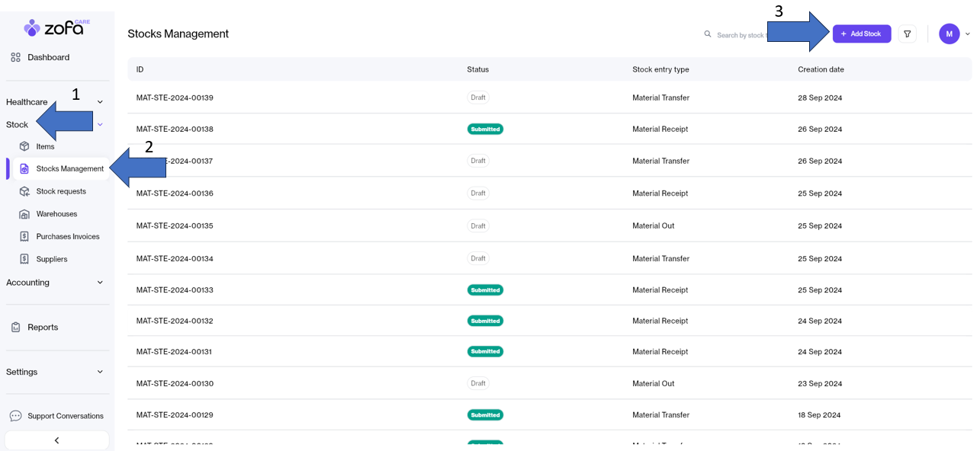The height and width of the screenshot is (451, 980).
Task: Expand the Healthcare section chevron
Action: click(100, 102)
